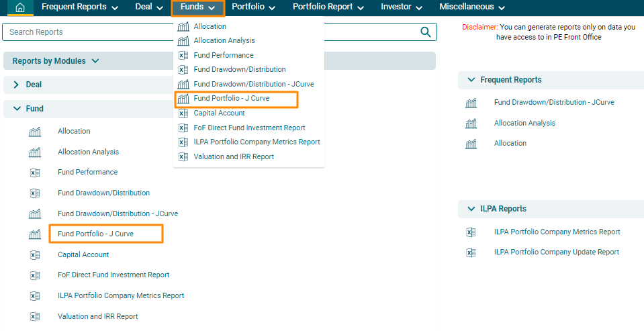644x331 pixels.
Task: Click Excel icon beside ILPA Portfolio Company Update Report
Action: pyautogui.click(x=471, y=252)
